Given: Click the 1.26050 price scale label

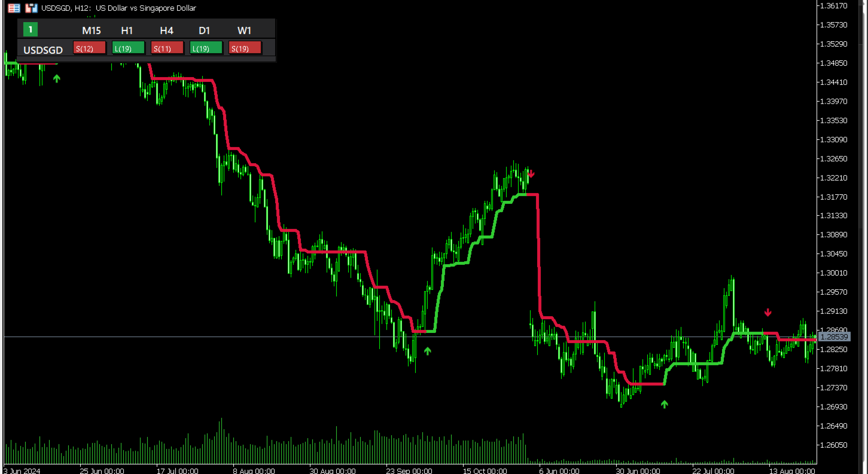Looking at the screenshot, I should click(x=835, y=445).
